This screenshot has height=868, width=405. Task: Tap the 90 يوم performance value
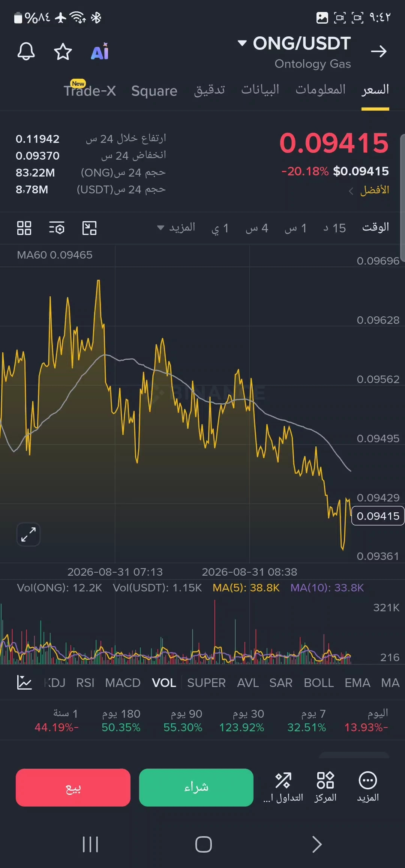pyautogui.click(x=183, y=727)
